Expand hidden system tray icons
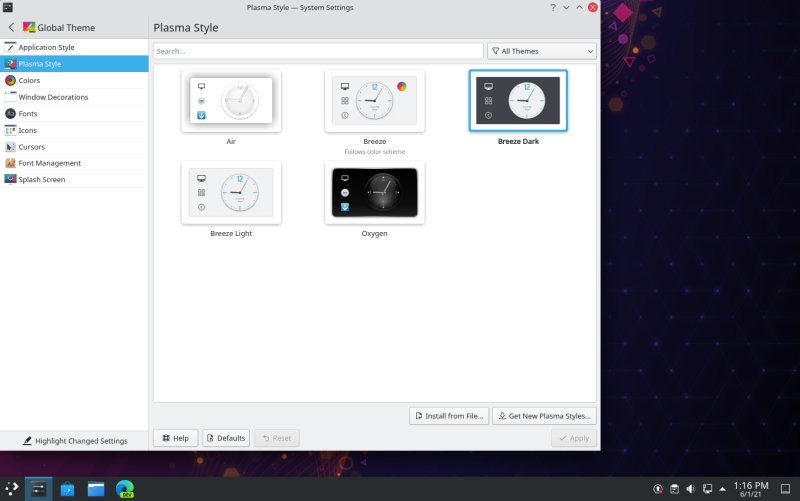 tap(723, 489)
